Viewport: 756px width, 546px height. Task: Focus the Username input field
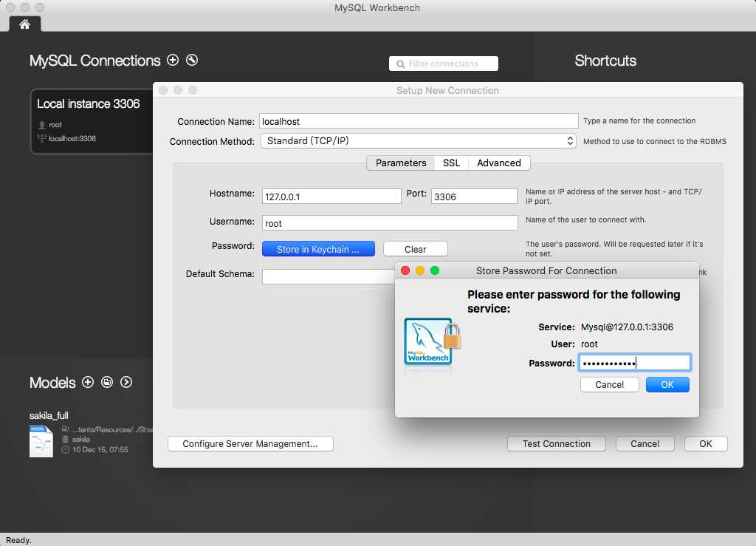[x=390, y=223]
